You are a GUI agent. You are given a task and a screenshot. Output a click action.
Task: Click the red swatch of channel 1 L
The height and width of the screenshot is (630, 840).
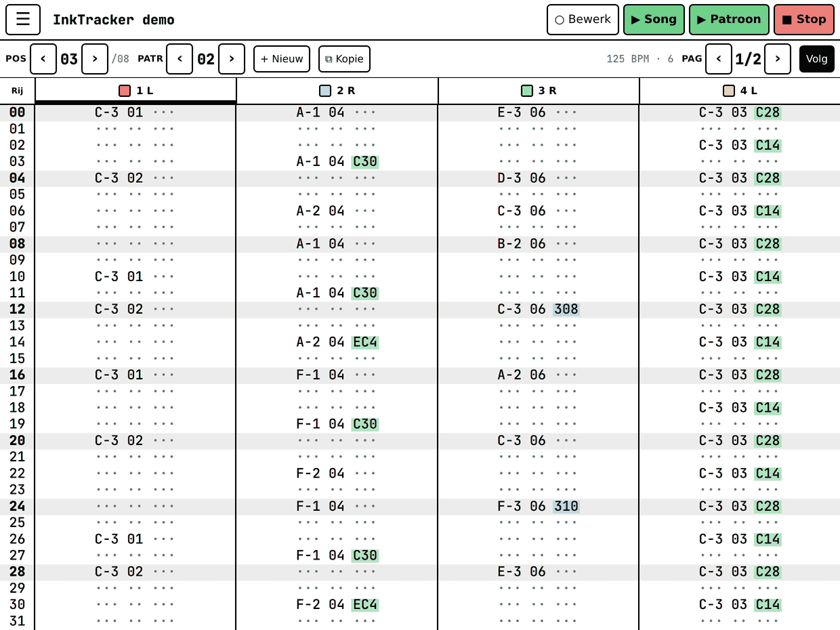[125, 91]
